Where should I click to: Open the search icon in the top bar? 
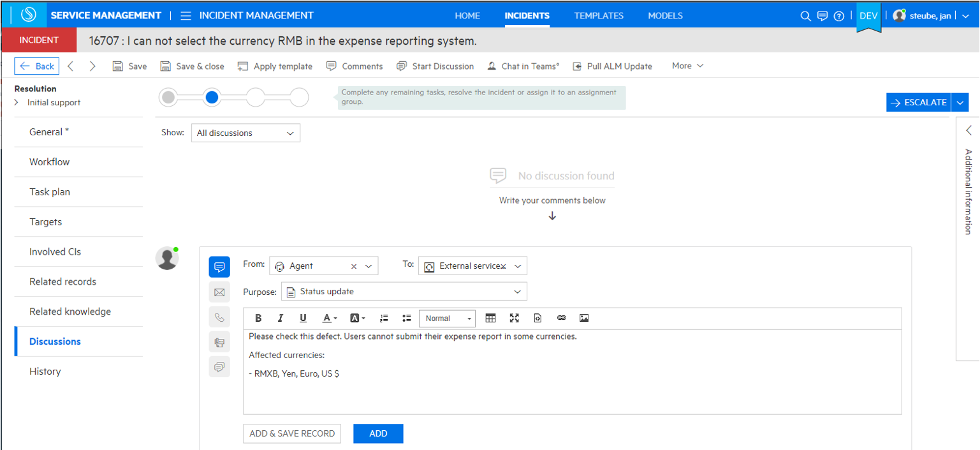[806, 15]
